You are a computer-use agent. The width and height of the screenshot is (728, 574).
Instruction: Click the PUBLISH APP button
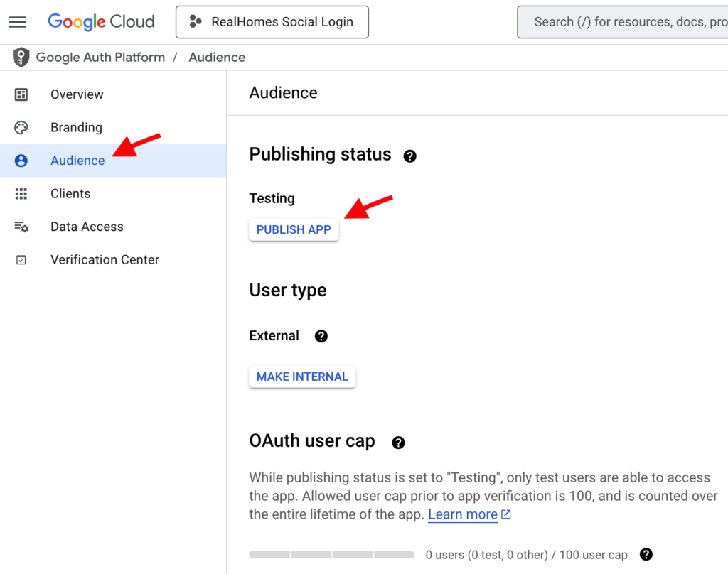294,229
